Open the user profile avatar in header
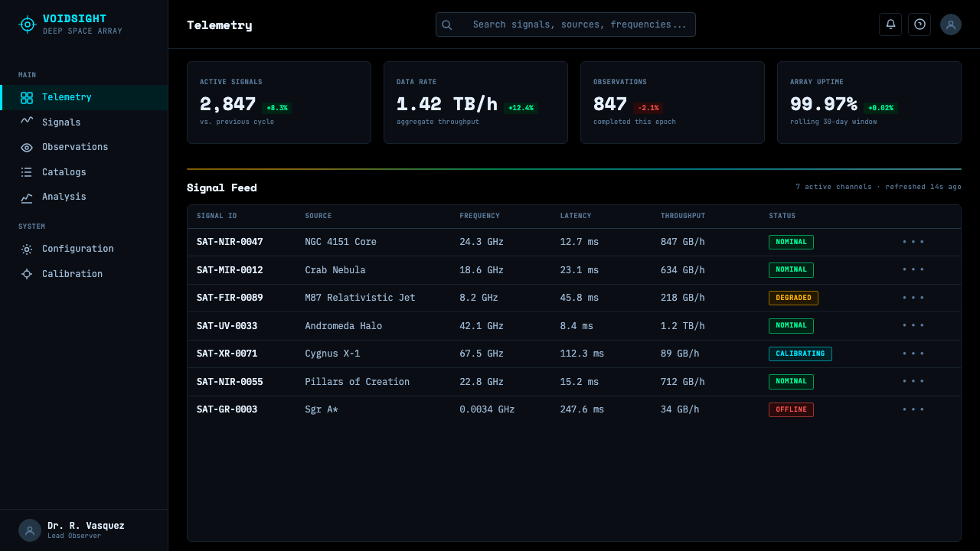The image size is (980, 551). coord(951,24)
